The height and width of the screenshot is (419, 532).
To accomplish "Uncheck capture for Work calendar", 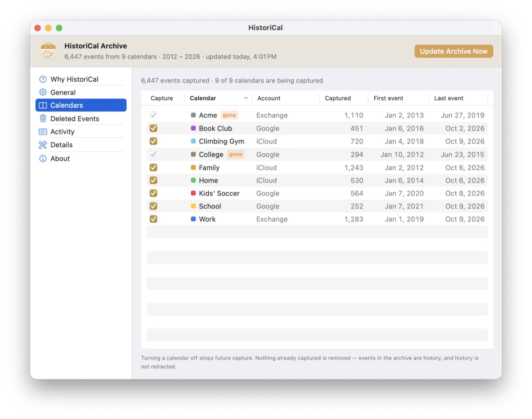I will (x=153, y=219).
